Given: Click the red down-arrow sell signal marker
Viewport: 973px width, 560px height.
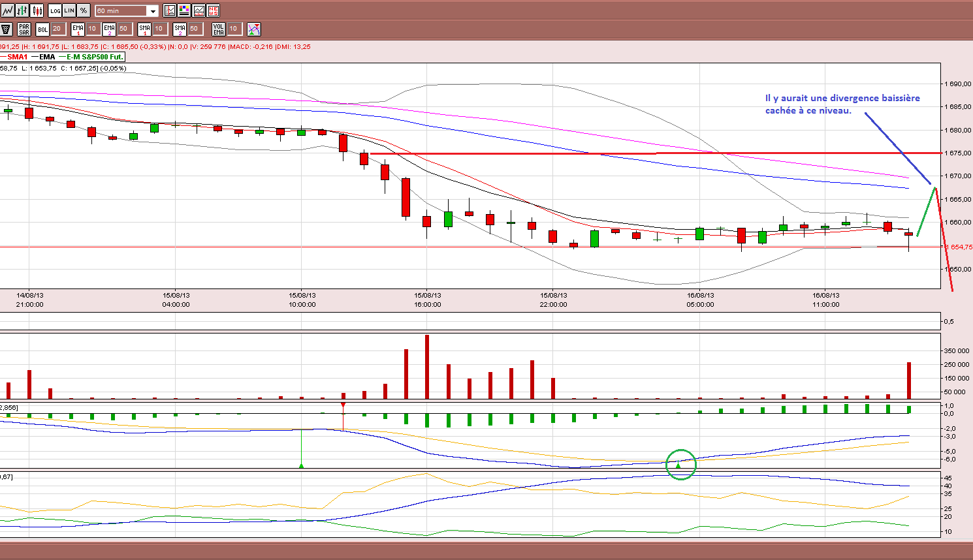Looking at the screenshot, I should coord(343,406).
